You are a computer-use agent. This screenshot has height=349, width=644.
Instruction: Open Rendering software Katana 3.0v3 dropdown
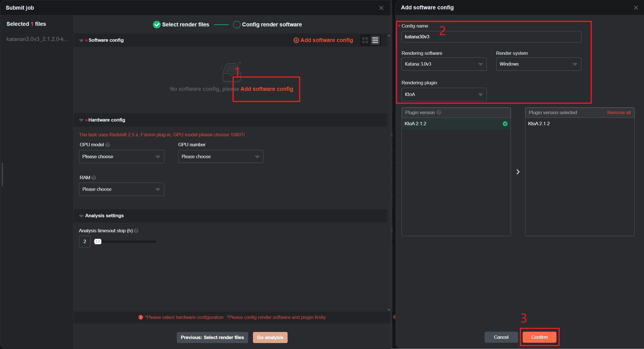444,64
